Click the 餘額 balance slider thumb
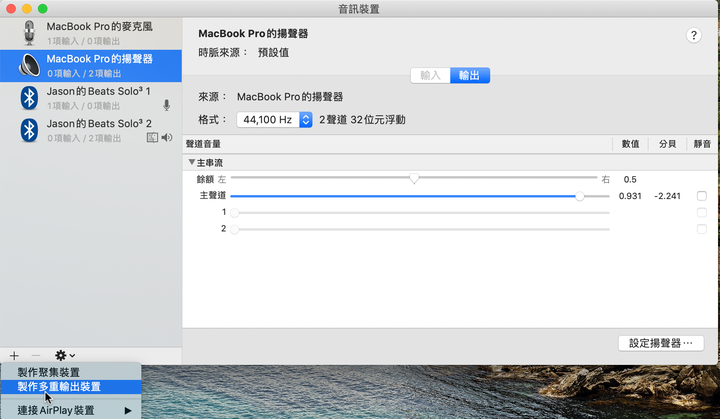 click(414, 178)
